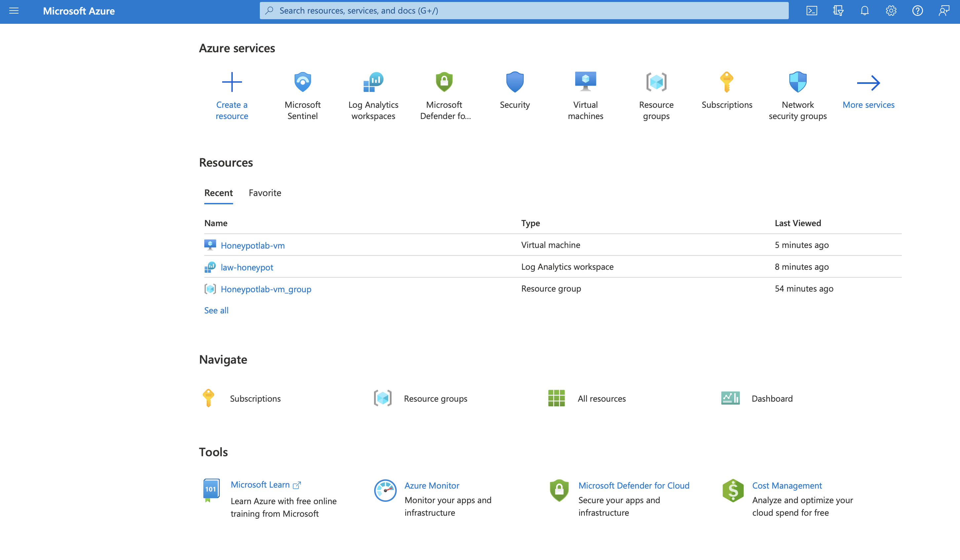Viewport: 960px width, 560px height.
Task: Click the Microsoft Learn 101 book icon
Action: click(211, 491)
